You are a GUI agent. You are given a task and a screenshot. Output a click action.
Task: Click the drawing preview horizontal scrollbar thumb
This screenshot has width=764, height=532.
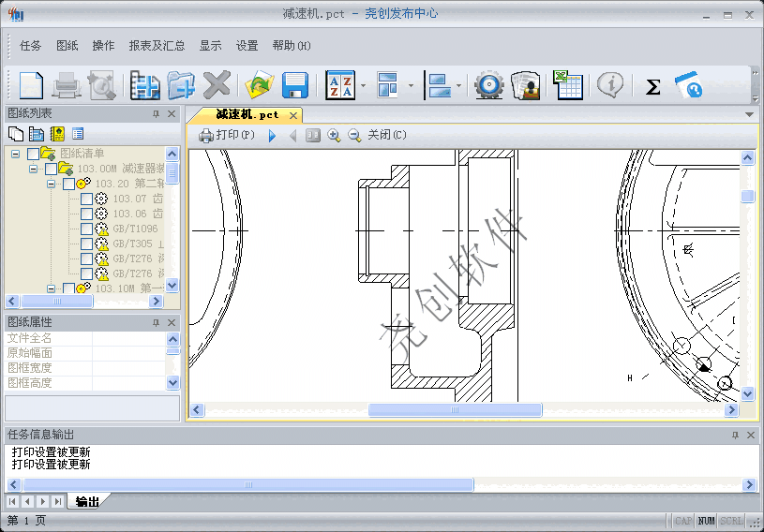coord(455,410)
